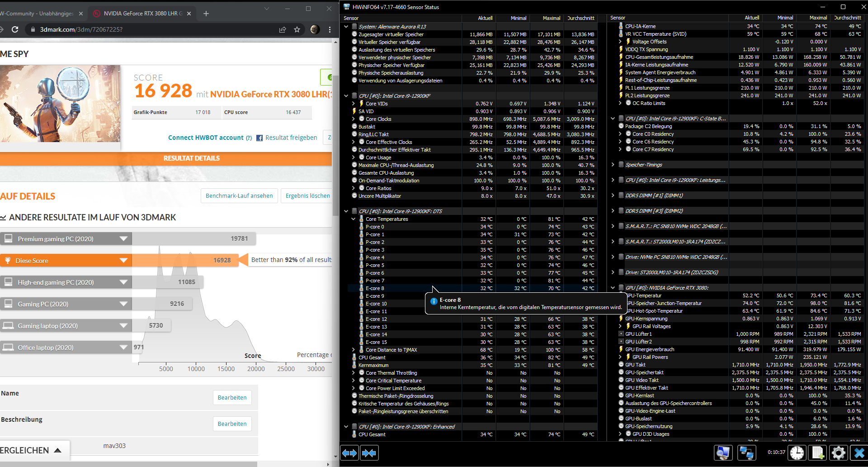Open the Gaming laptop (2020) dropdown
This screenshot has height=467, width=868.
(x=123, y=326)
